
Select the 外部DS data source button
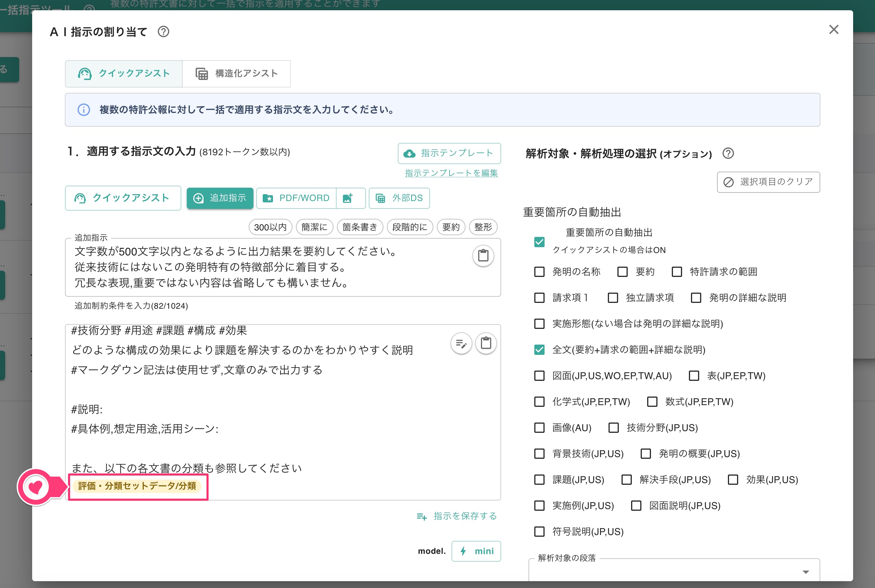399,198
